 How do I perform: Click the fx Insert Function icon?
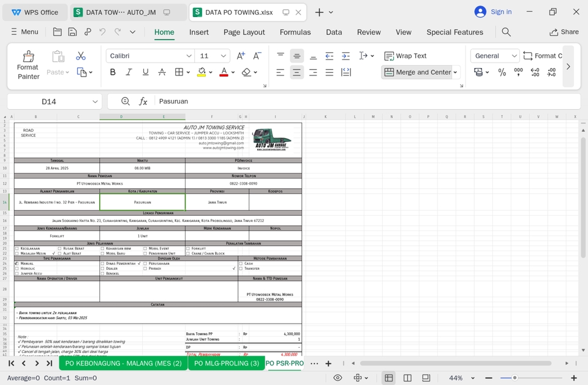[143, 101]
